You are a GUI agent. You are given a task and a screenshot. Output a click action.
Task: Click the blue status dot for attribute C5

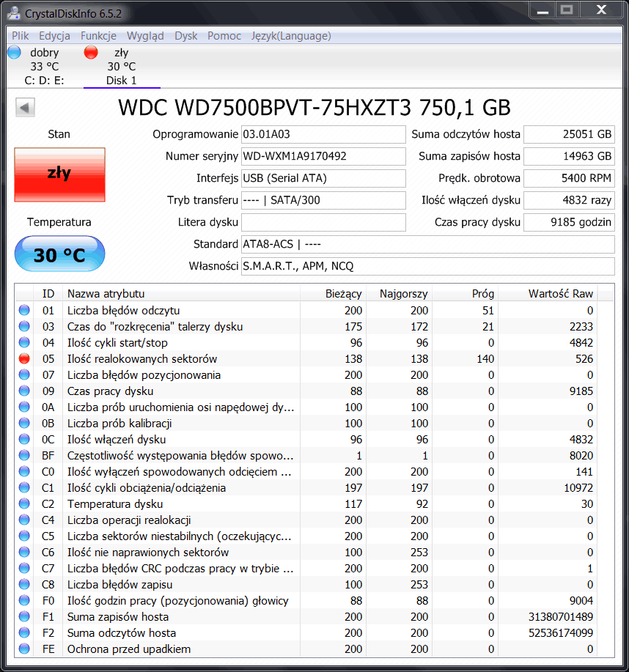pyautogui.click(x=24, y=536)
